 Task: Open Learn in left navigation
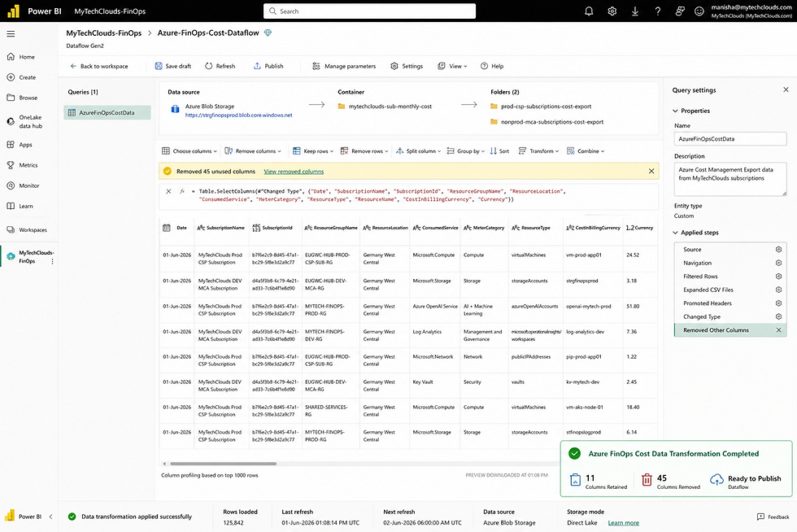click(x=20, y=206)
